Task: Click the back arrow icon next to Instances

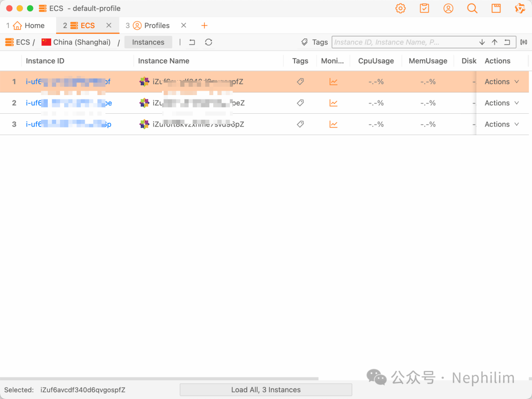Action: [x=192, y=42]
